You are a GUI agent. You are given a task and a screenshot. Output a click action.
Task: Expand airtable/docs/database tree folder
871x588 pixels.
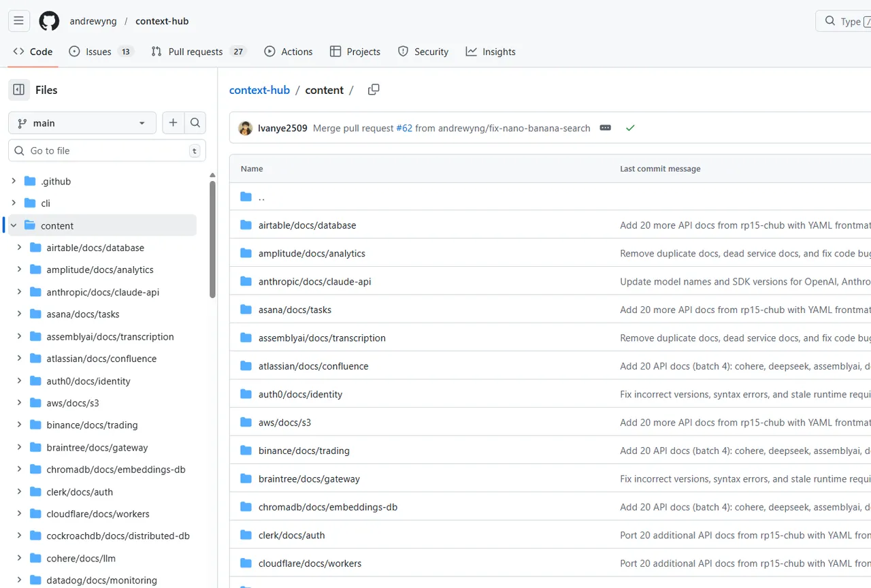[x=20, y=248]
